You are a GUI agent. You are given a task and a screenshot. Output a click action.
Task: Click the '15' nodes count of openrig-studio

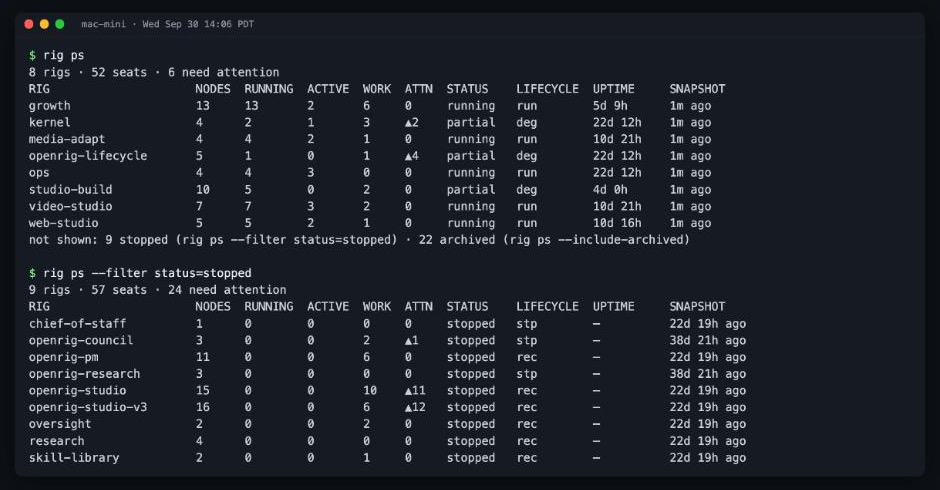coord(203,390)
